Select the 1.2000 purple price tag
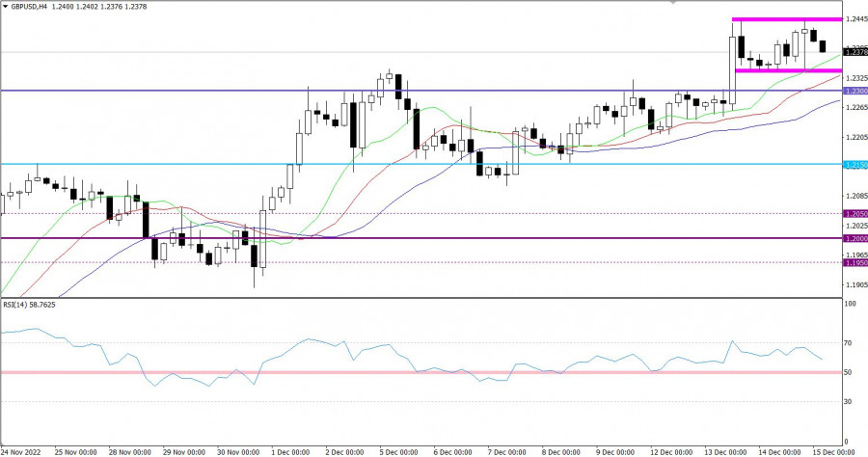The width and height of the screenshot is (868, 457). [854, 238]
